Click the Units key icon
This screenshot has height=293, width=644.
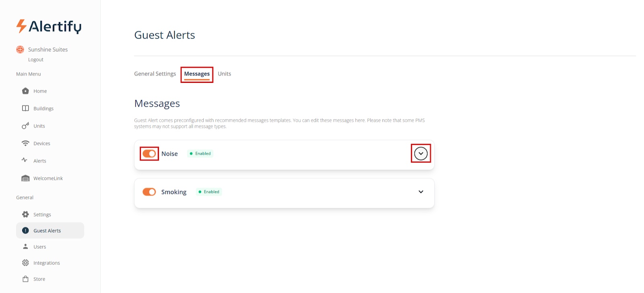25,126
